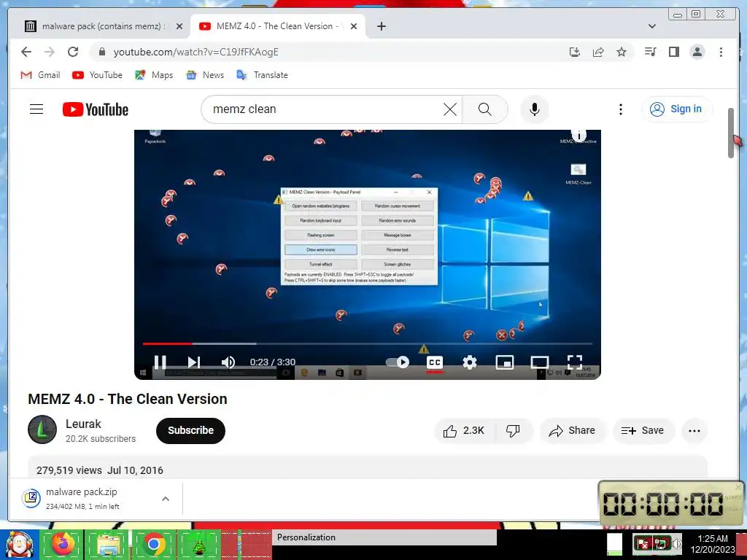Screen dimensions: 747x560
Task: Expand malware pack.zip download options
Action: pyautogui.click(x=166, y=499)
